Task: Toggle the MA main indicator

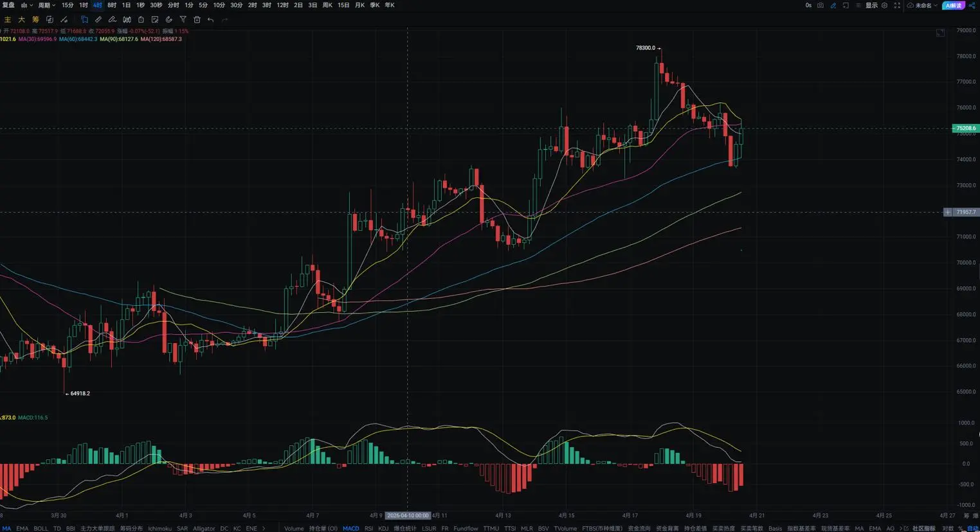Action: point(6,528)
